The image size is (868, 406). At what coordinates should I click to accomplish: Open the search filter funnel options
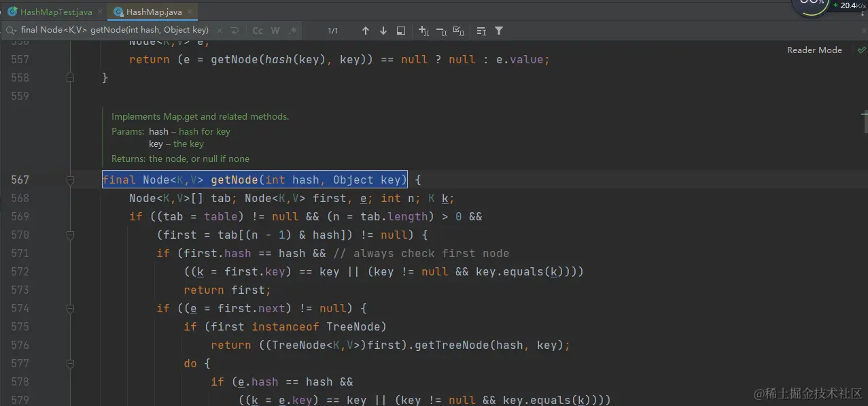pos(499,31)
